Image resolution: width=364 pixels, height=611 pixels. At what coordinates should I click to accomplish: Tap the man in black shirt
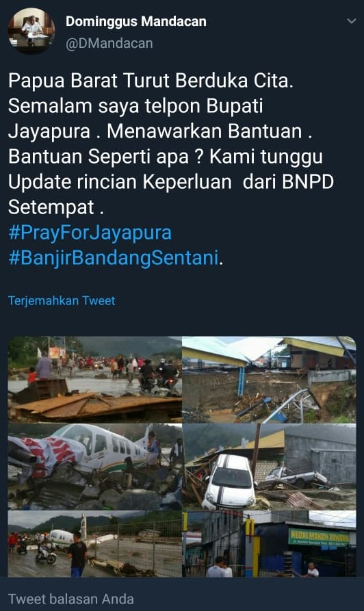tap(77, 554)
